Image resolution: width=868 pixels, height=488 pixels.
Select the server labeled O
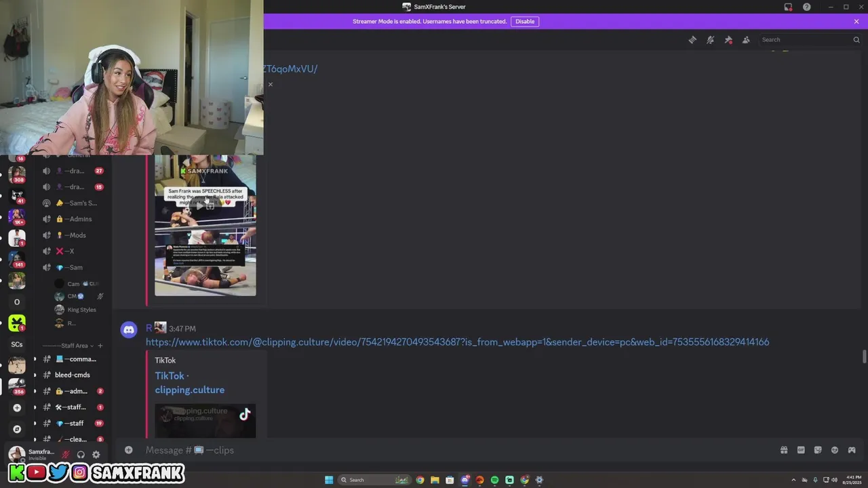17,302
